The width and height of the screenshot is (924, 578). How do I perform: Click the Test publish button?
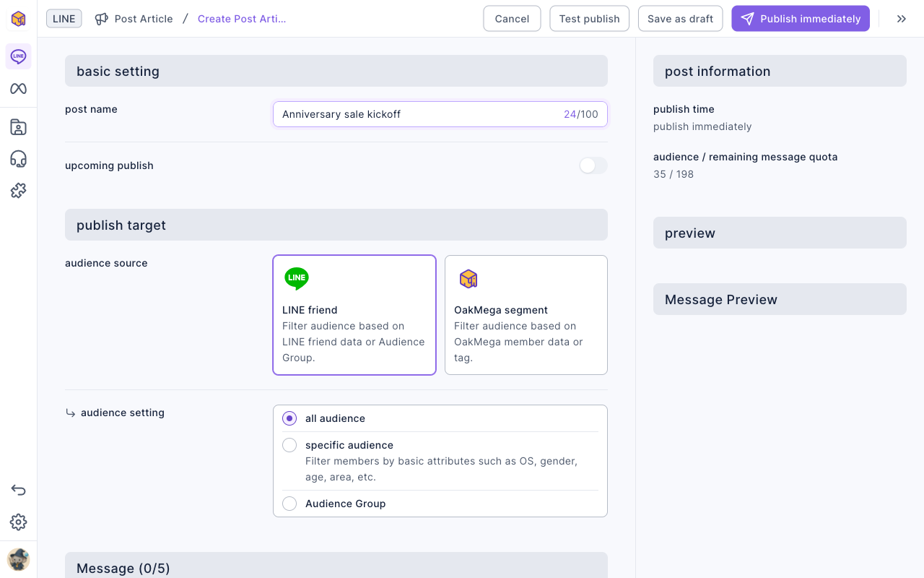(x=589, y=19)
